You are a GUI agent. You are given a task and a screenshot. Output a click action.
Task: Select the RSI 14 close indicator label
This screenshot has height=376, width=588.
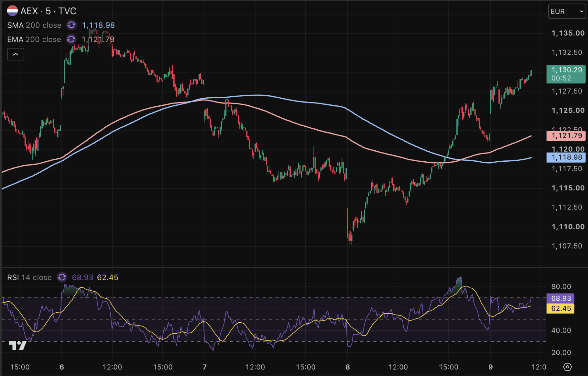coord(29,277)
